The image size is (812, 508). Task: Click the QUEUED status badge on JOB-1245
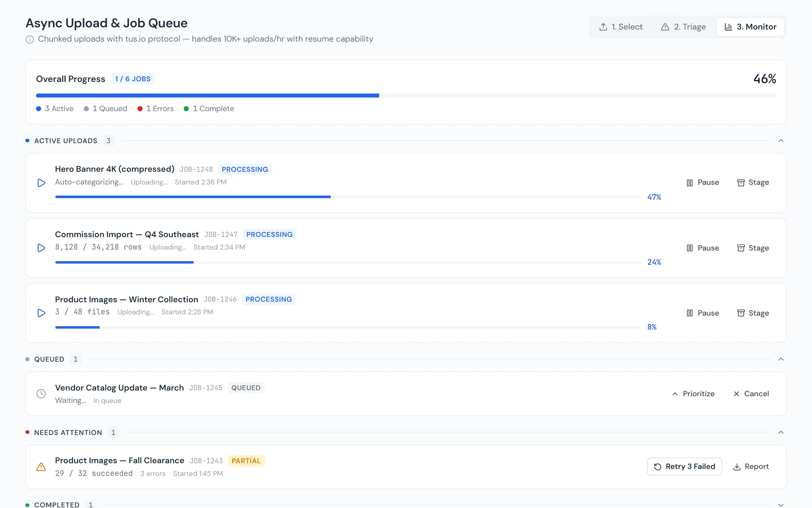[x=246, y=388]
